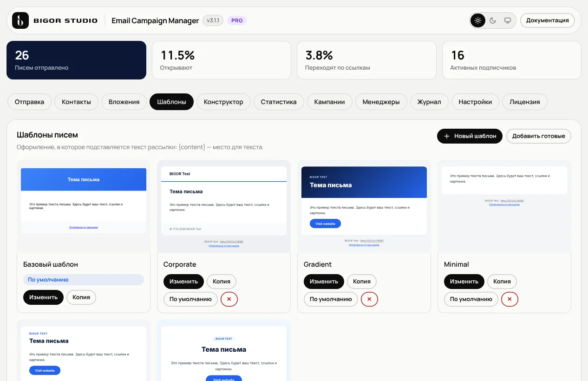
Task: Select the Gradient template preview thumbnail
Action: tap(364, 207)
